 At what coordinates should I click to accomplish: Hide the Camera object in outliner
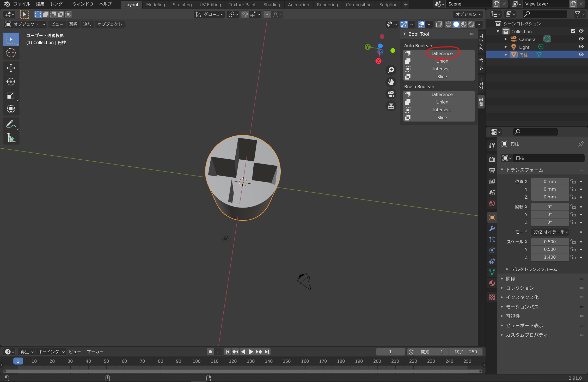[581, 39]
